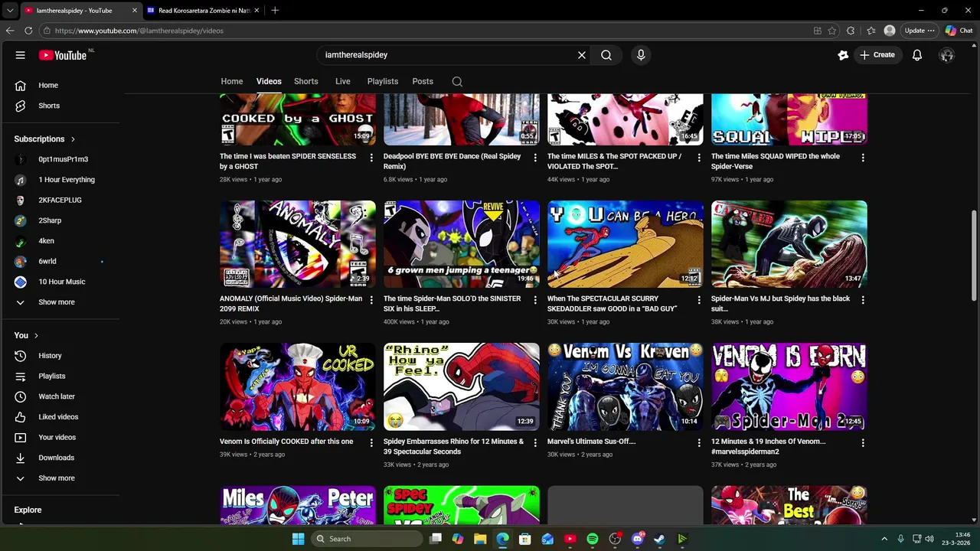
Task: Switch to the channel Home tab
Action: (232, 81)
